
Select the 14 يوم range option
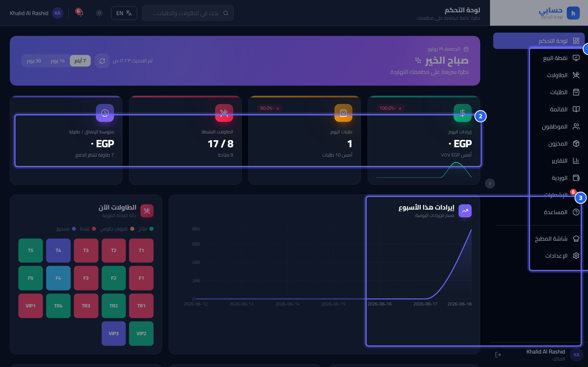coord(58,61)
